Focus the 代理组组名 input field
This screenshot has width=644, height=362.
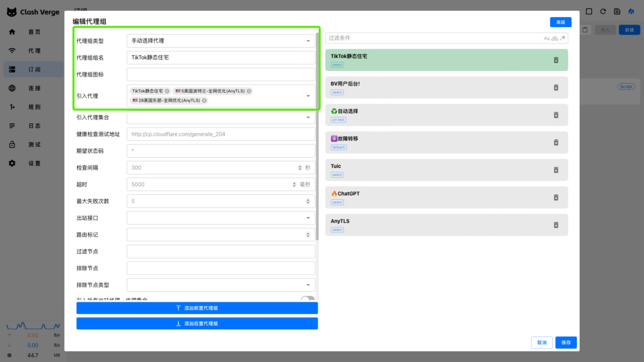[x=221, y=57]
